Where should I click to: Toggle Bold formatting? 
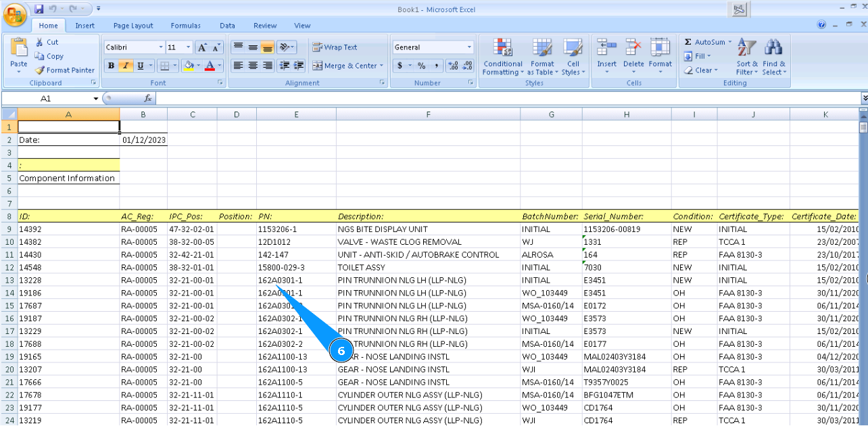[111, 66]
